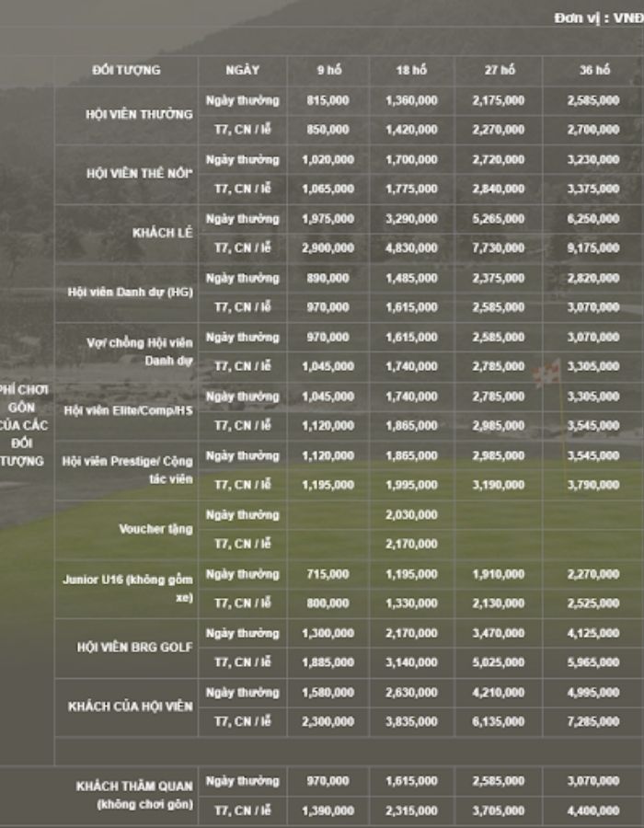
Task: Select the "18 hố" column header
Action: (411, 70)
